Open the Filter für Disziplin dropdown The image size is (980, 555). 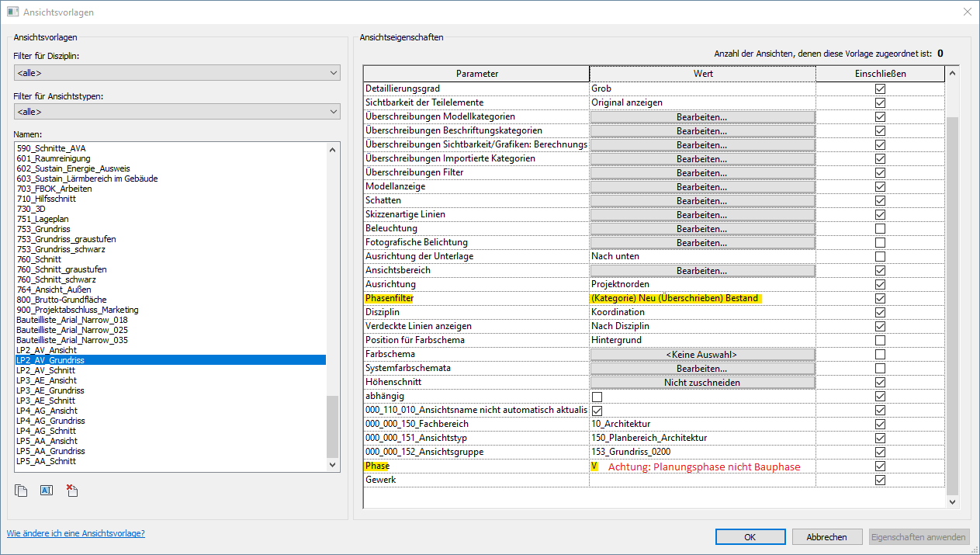[x=177, y=73]
